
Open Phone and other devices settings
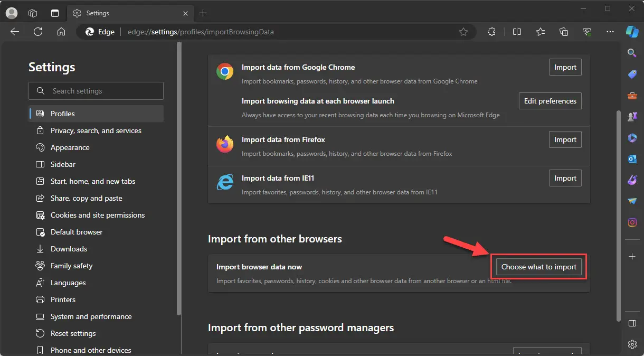97,350
